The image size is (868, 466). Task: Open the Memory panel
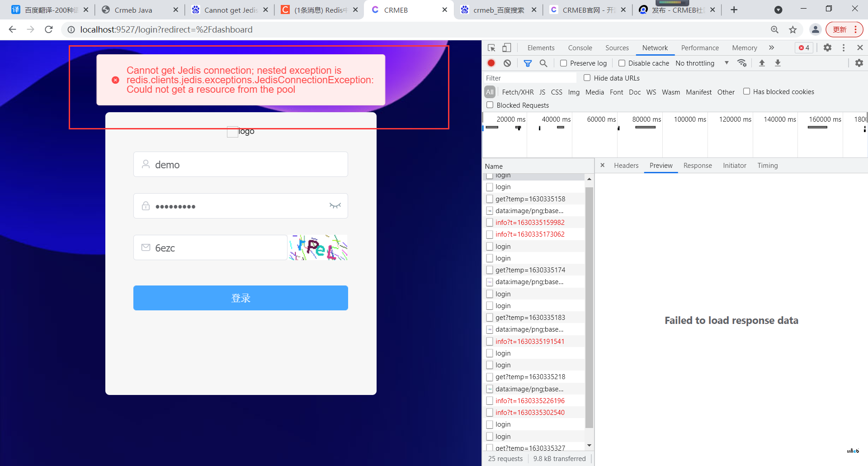[x=744, y=48]
